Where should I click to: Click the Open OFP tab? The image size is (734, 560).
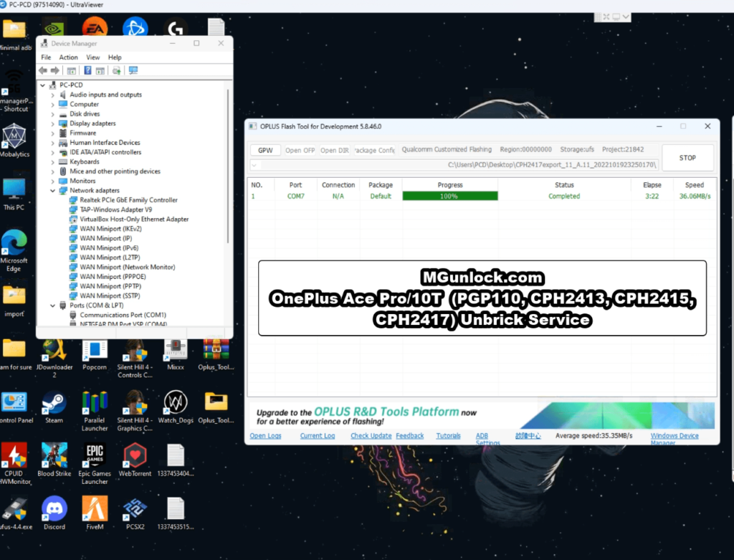point(300,151)
